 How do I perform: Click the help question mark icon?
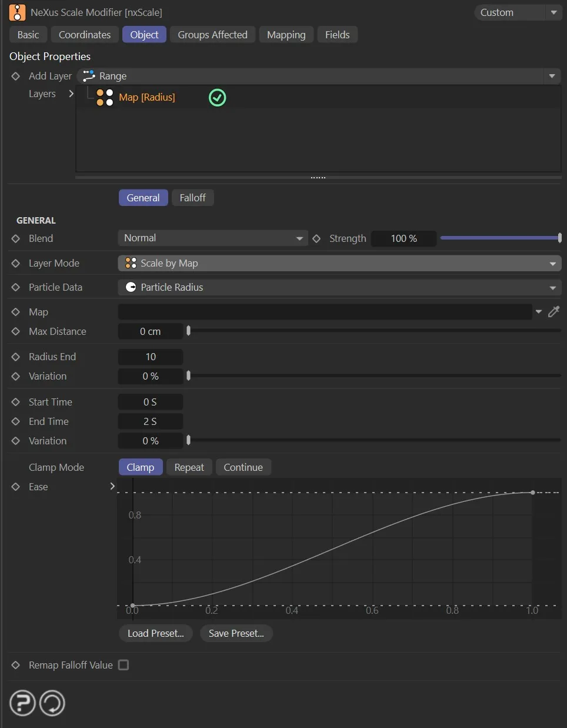pyautogui.click(x=22, y=703)
